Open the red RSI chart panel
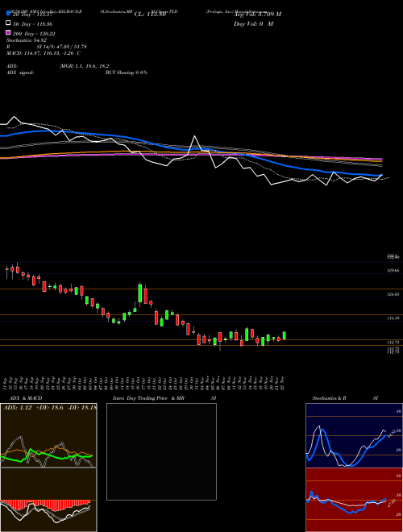Screen dimensions: 403x532 pyautogui.click(x=354, y=500)
